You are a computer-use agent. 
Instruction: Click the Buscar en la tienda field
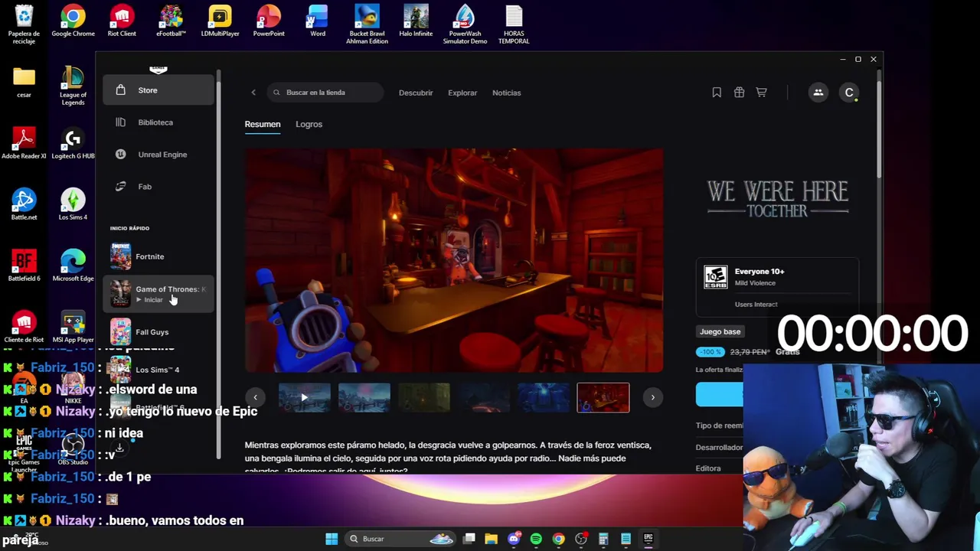[325, 93]
